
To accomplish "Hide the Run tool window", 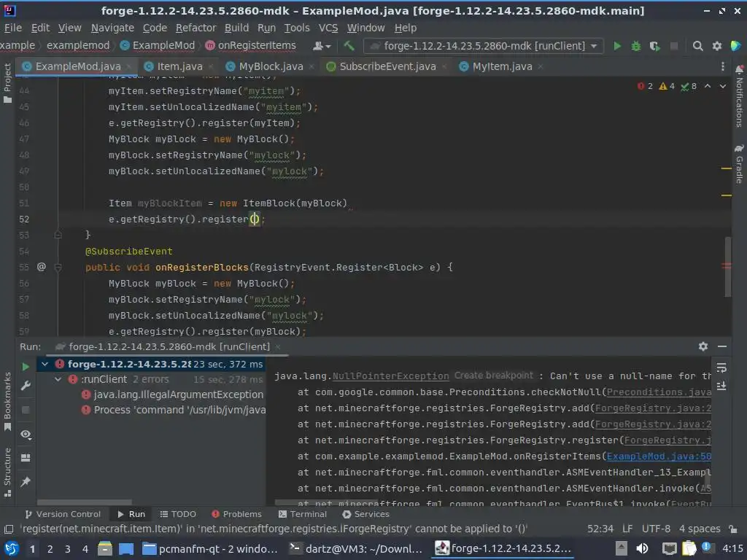I will [722, 346].
